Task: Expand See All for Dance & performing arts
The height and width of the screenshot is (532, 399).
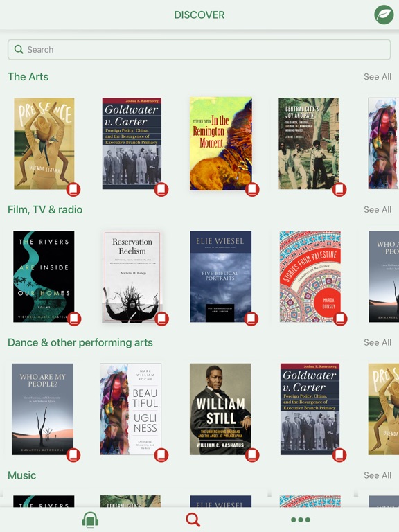Action: click(378, 342)
